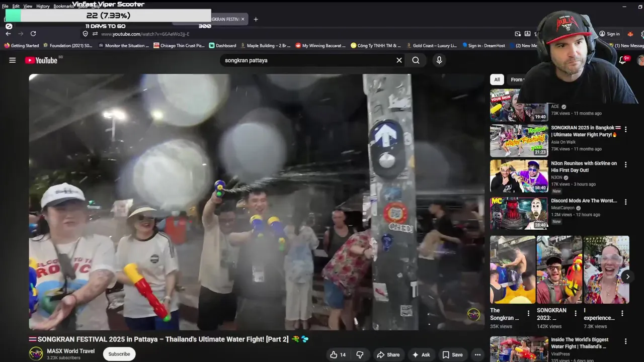This screenshot has height=362, width=644.
Task: Go to the YouTube home logo
Action: [41, 60]
